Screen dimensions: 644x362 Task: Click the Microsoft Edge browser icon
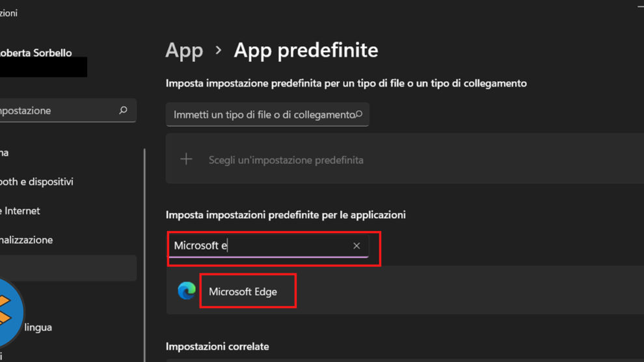pyautogui.click(x=187, y=291)
